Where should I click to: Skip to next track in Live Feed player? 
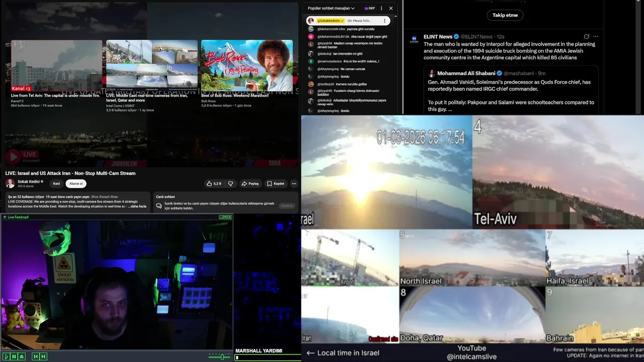(x=43, y=356)
